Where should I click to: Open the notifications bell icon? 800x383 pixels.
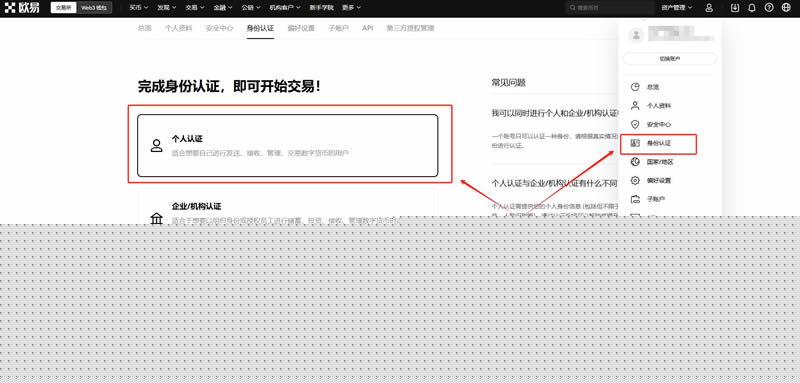(752, 8)
